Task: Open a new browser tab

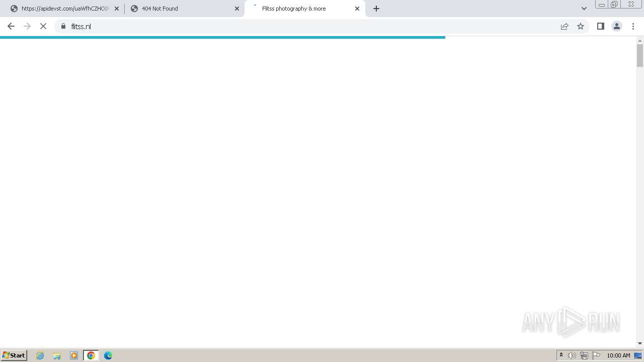Action: (x=376, y=9)
